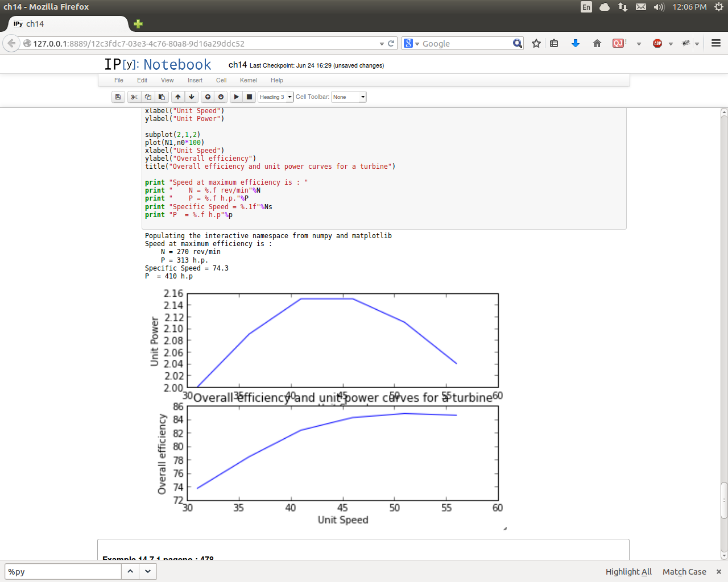Bookmark this page with the star icon
This screenshot has width=728, height=582.
[x=536, y=44]
